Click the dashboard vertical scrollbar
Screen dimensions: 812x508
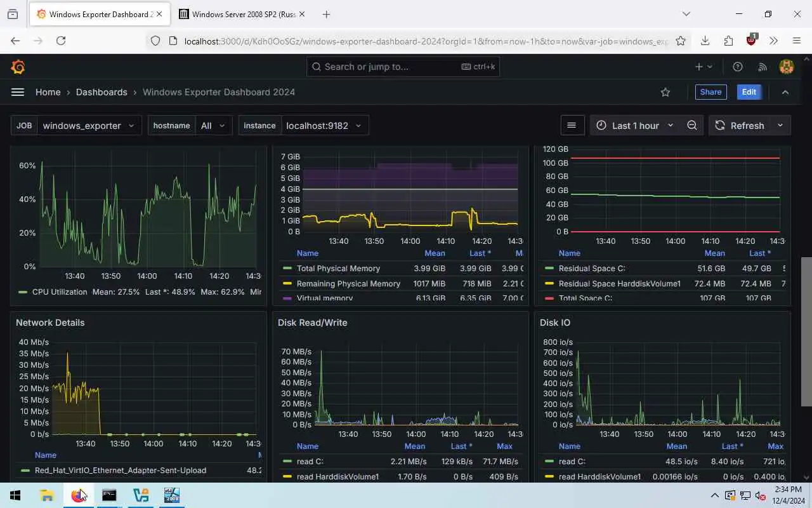(806, 331)
